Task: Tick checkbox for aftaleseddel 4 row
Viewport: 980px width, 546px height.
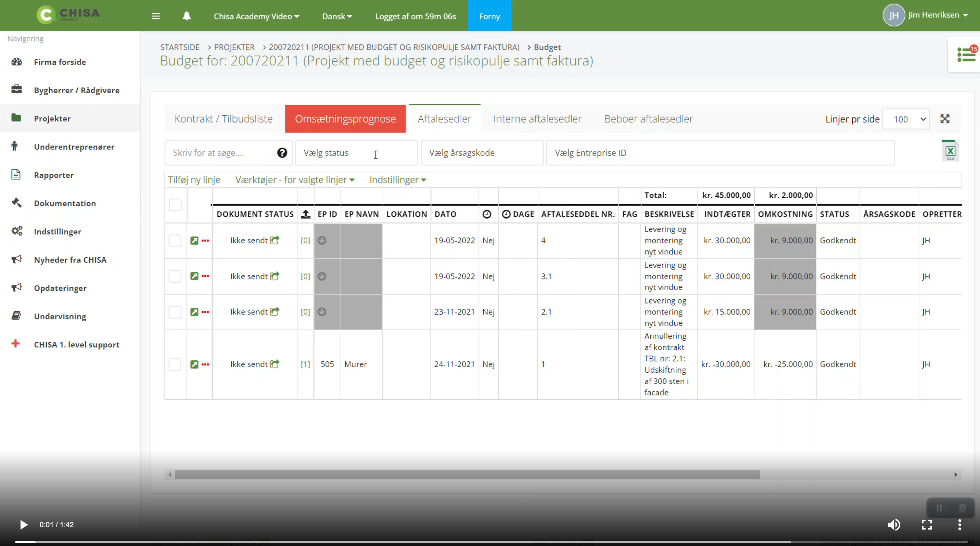Action: (175, 241)
